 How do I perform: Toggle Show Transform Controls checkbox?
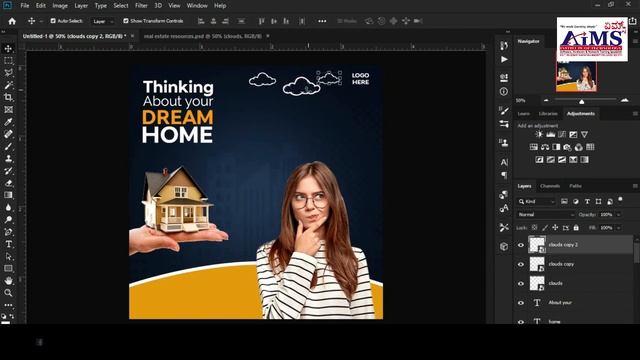pos(126,21)
